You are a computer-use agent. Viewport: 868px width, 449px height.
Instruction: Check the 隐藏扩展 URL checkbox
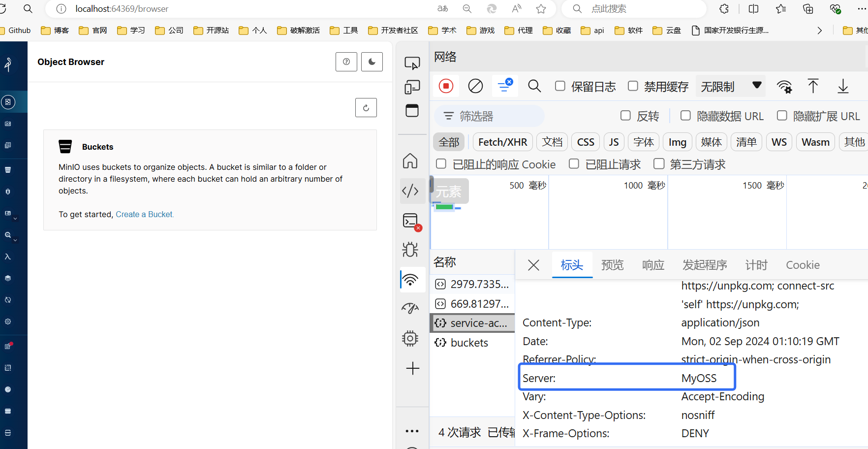click(x=782, y=116)
